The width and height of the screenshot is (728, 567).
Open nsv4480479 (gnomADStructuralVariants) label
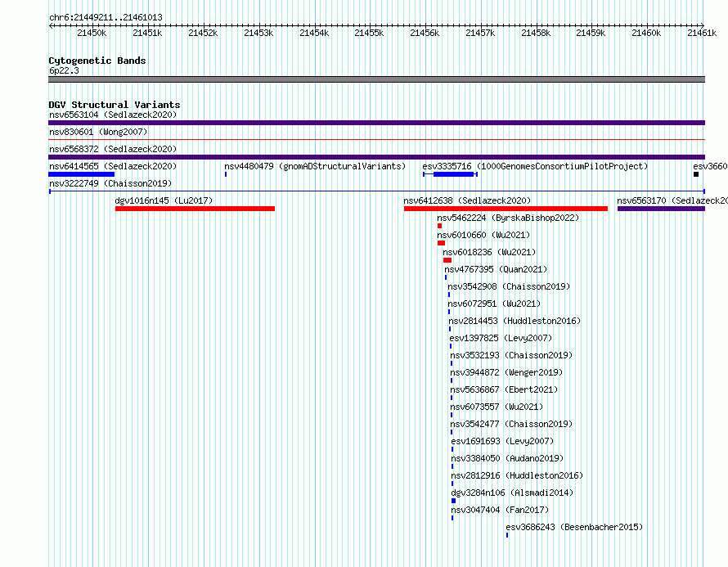[x=315, y=166]
